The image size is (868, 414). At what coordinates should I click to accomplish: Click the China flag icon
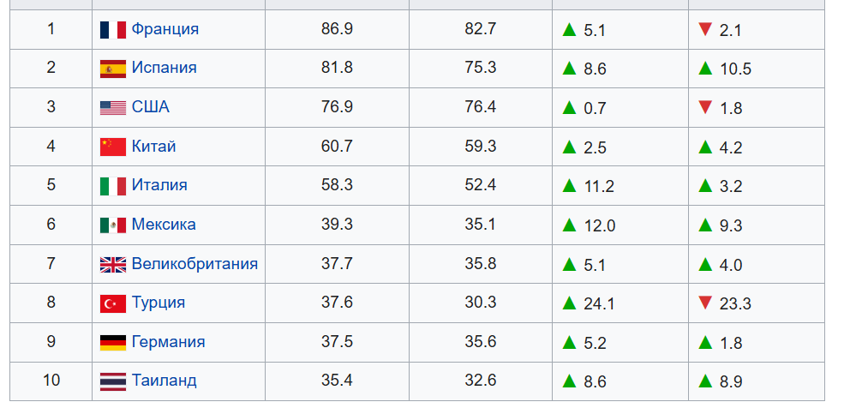coord(113,147)
